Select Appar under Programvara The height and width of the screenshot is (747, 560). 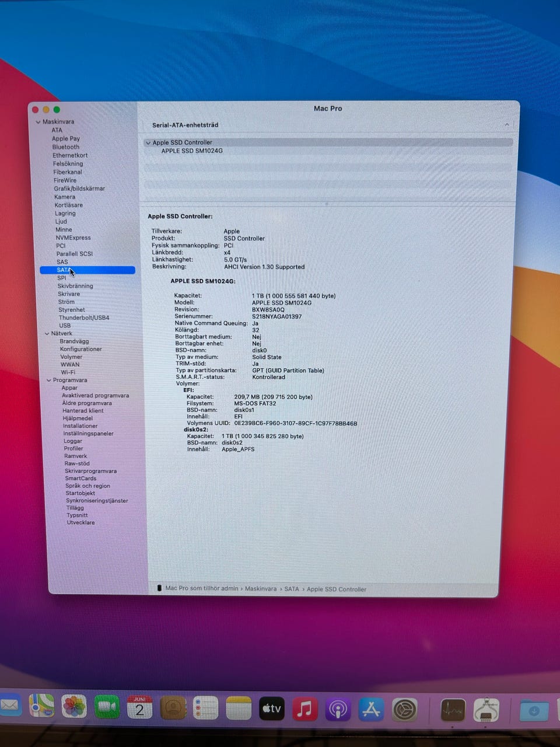click(x=69, y=388)
